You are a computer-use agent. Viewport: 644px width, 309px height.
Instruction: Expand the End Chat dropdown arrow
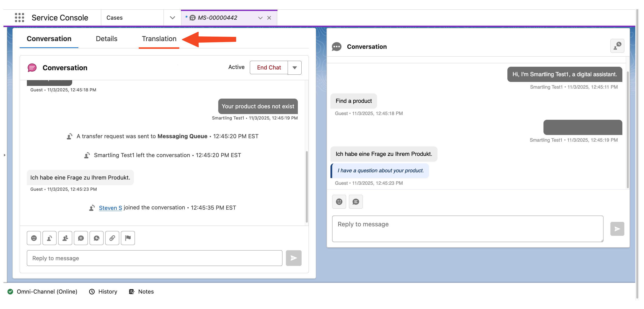point(294,67)
